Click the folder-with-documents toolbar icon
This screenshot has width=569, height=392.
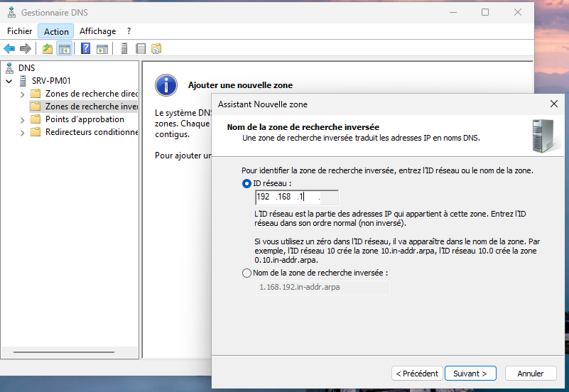[156, 48]
